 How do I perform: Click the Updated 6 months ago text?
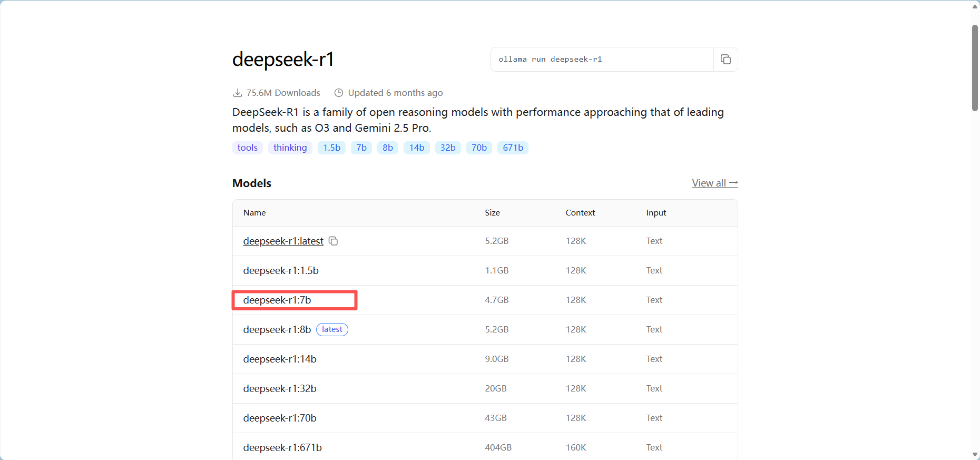click(x=395, y=93)
